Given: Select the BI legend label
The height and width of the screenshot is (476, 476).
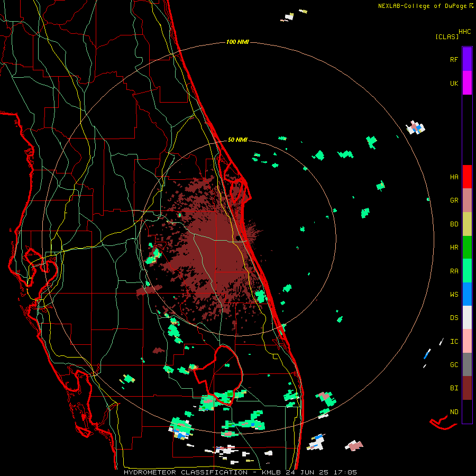Looking at the screenshot, I should pos(454,388).
